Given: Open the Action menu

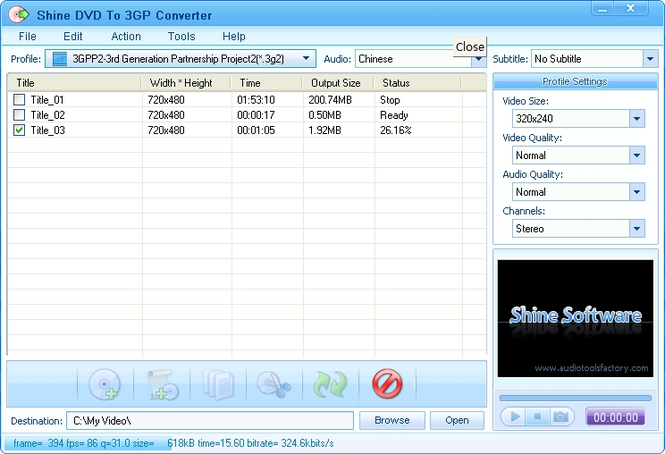Looking at the screenshot, I should click(126, 36).
